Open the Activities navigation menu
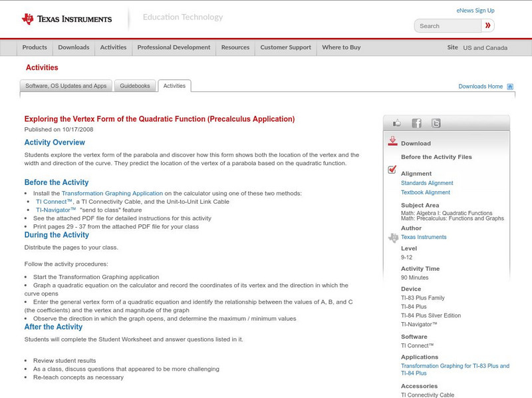 pos(113,47)
